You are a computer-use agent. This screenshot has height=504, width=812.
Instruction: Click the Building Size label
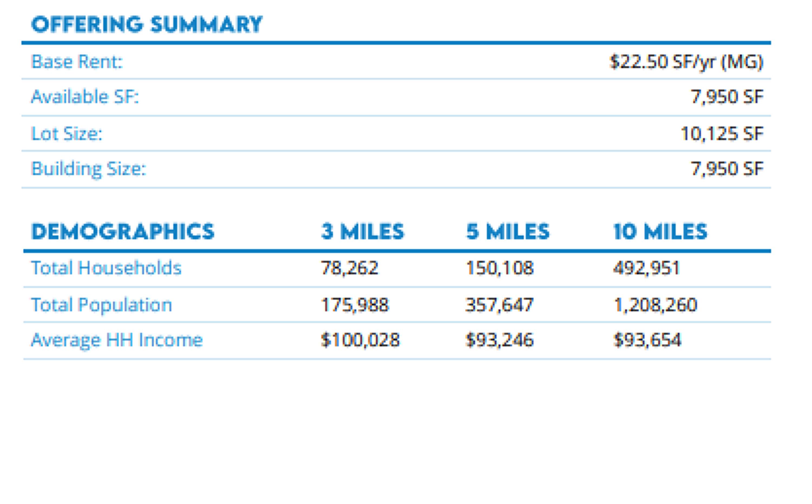pyautogui.click(x=89, y=169)
